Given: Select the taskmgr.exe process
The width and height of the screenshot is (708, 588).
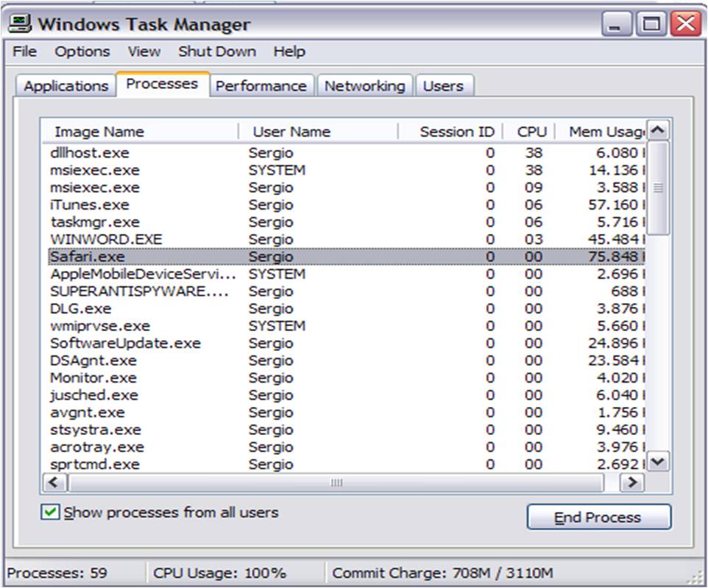Looking at the screenshot, I should point(347,222).
